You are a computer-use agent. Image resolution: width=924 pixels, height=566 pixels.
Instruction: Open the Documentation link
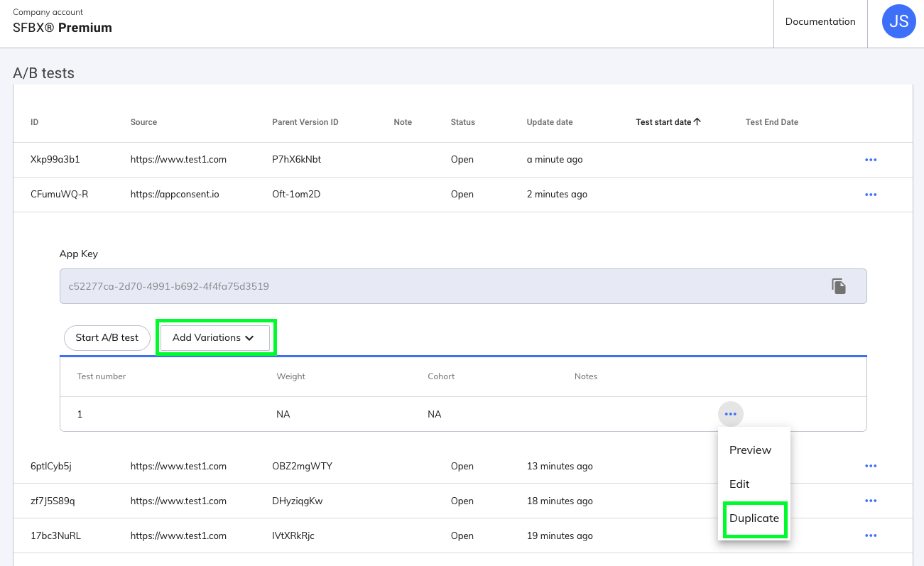820,22
